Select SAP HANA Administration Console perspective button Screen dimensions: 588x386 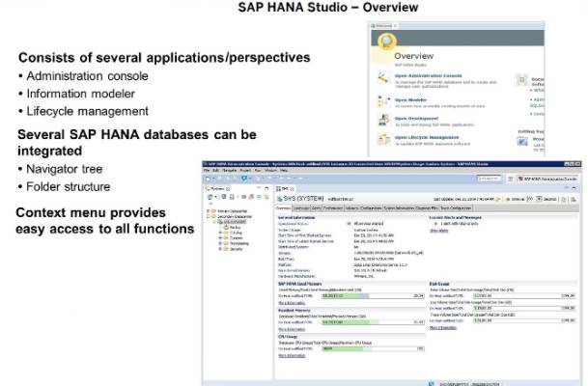[x=547, y=179]
